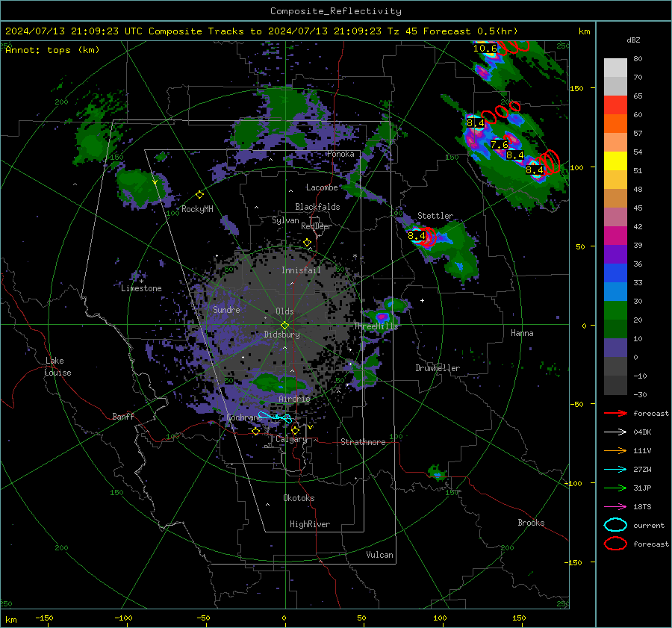The width and height of the screenshot is (672, 628).
Task: Click the Sylvan label
Action: coord(285,220)
